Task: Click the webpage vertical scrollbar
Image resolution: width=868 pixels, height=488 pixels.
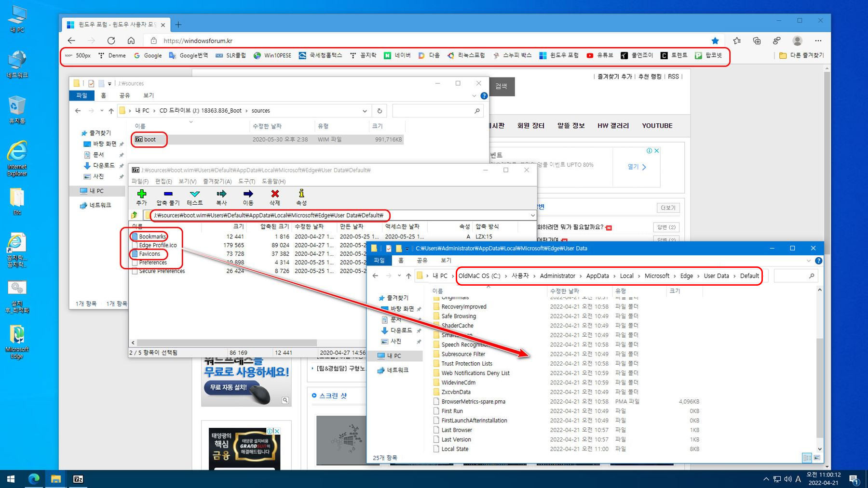Action: click(827, 164)
